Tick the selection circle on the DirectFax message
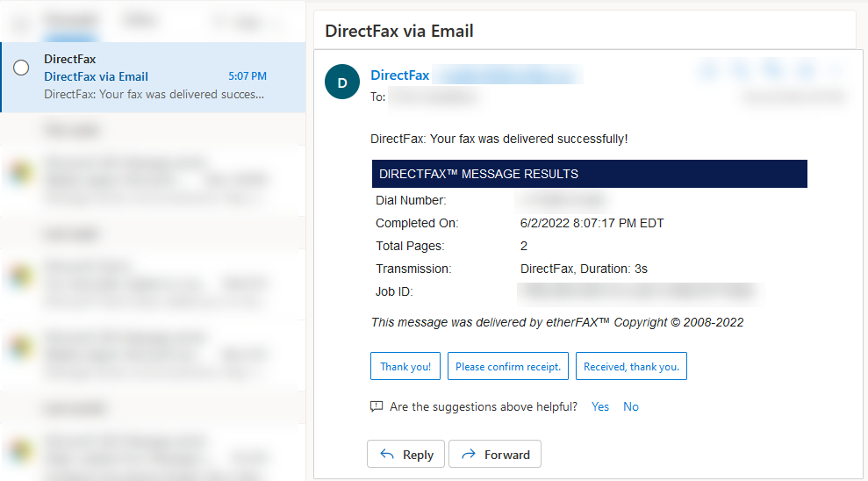 [x=22, y=68]
